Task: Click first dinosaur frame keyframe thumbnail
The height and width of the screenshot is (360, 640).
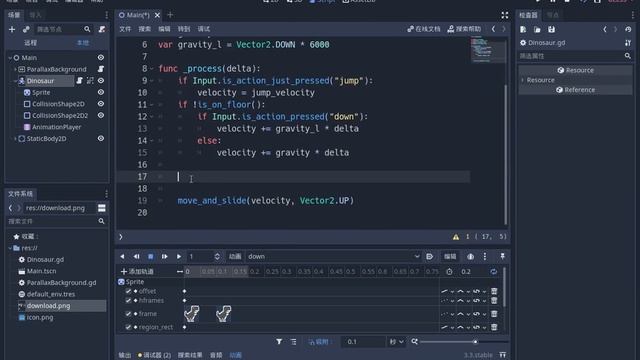Action: [191, 314]
